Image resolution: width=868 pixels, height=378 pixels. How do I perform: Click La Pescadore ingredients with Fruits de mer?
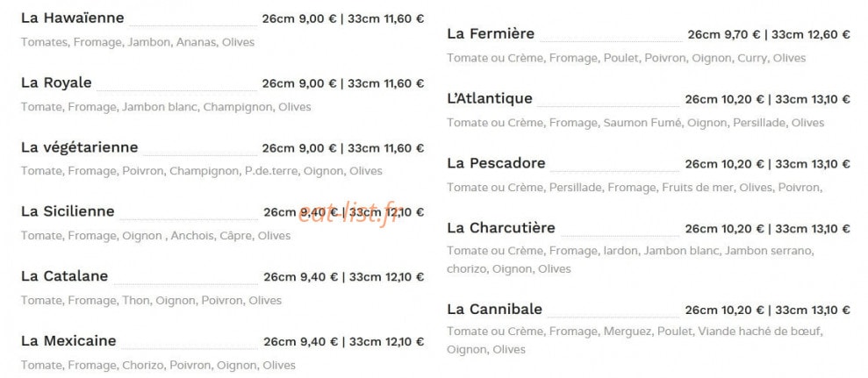click(x=635, y=188)
